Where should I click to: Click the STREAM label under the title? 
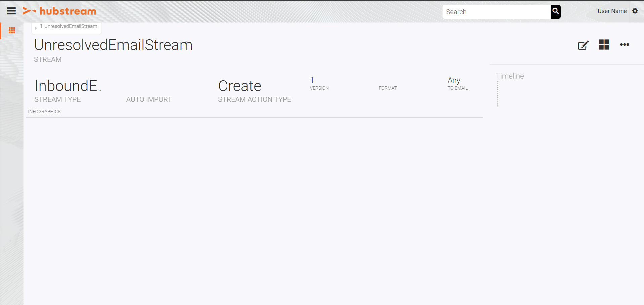47,59
